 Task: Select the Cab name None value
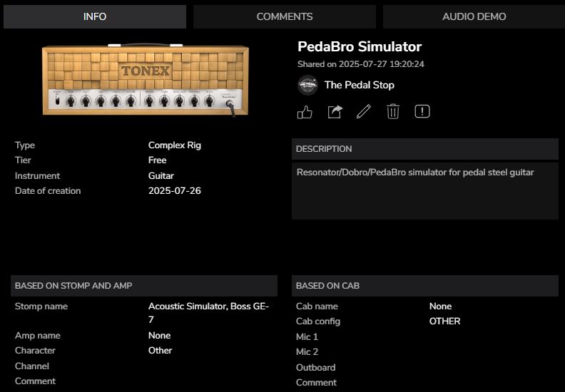pyautogui.click(x=440, y=306)
